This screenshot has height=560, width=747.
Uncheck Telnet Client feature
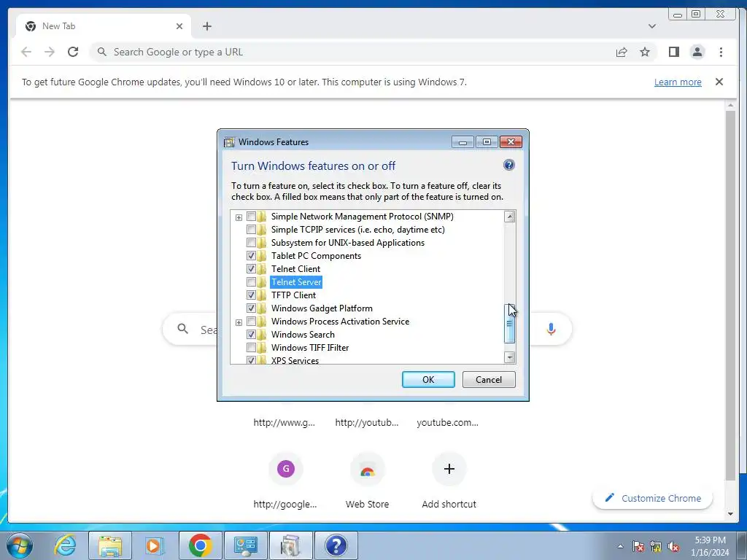(251, 269)
